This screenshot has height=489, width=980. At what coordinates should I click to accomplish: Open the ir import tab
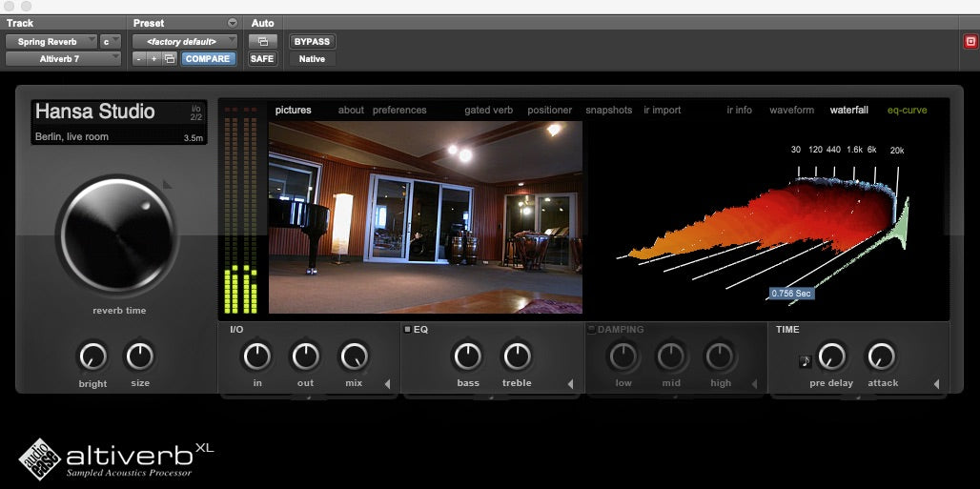(663, 110)
